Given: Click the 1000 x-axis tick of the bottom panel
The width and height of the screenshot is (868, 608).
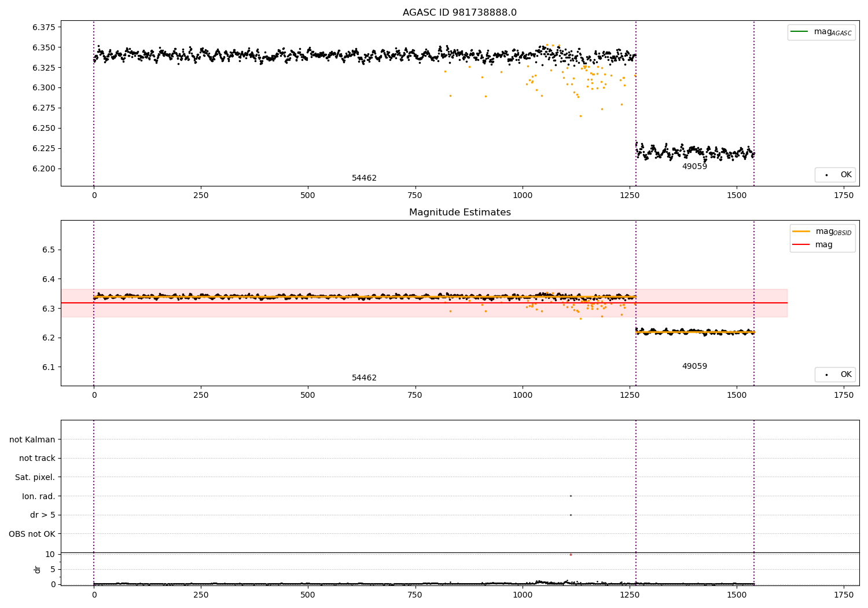Looking at the screenshot, I should tap(522, 595).
